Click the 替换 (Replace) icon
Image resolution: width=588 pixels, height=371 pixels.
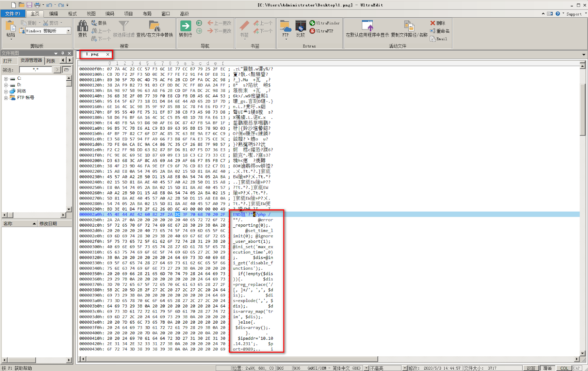[x=94, y=23]
